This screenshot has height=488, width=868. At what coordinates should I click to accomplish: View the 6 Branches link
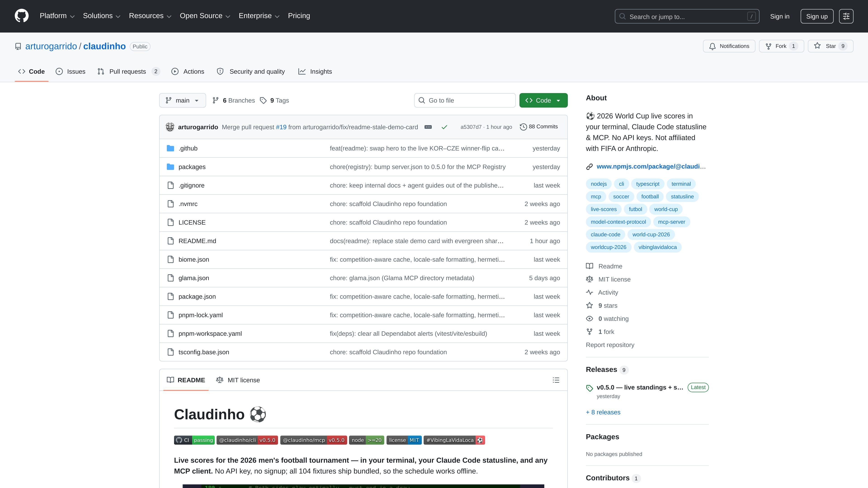[x=234, y=100]
